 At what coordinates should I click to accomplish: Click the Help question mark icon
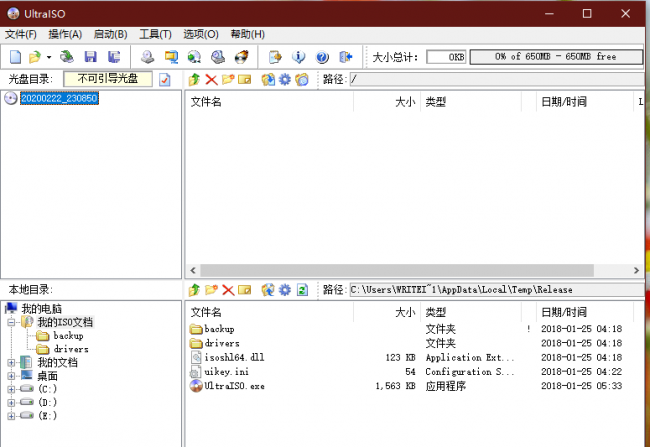(x=322, y=57)
